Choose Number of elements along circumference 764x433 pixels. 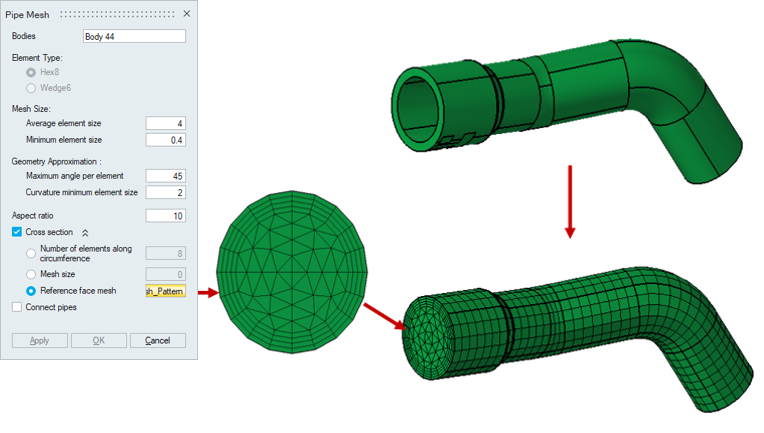[x=31, y=253]
